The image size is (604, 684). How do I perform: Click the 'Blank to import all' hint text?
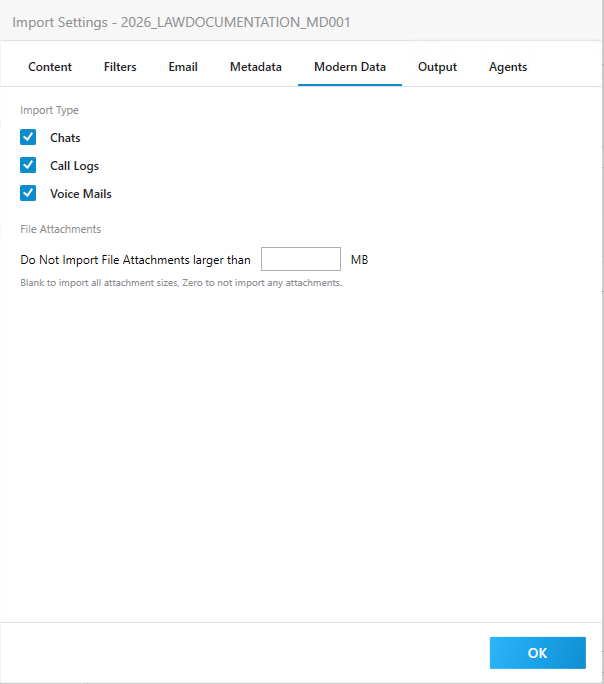[x=181, y=283]
